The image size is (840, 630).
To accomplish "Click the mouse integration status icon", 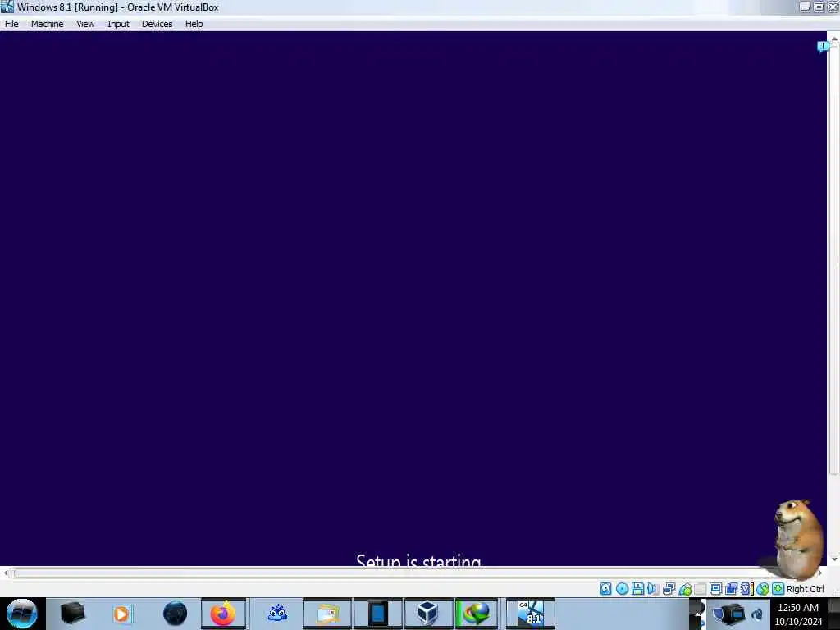I will (762, 589).
